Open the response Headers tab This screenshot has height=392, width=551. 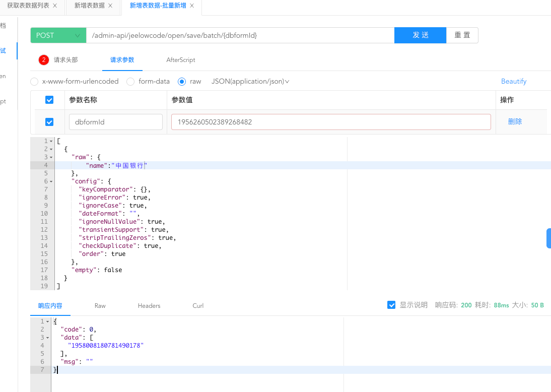pyautogui.click(x=149, y=306)
